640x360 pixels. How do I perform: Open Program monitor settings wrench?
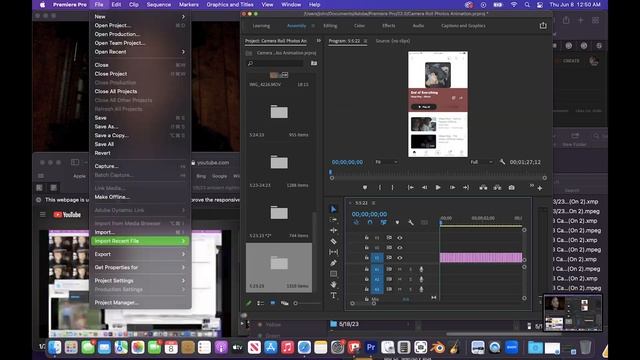pos(502,162)
